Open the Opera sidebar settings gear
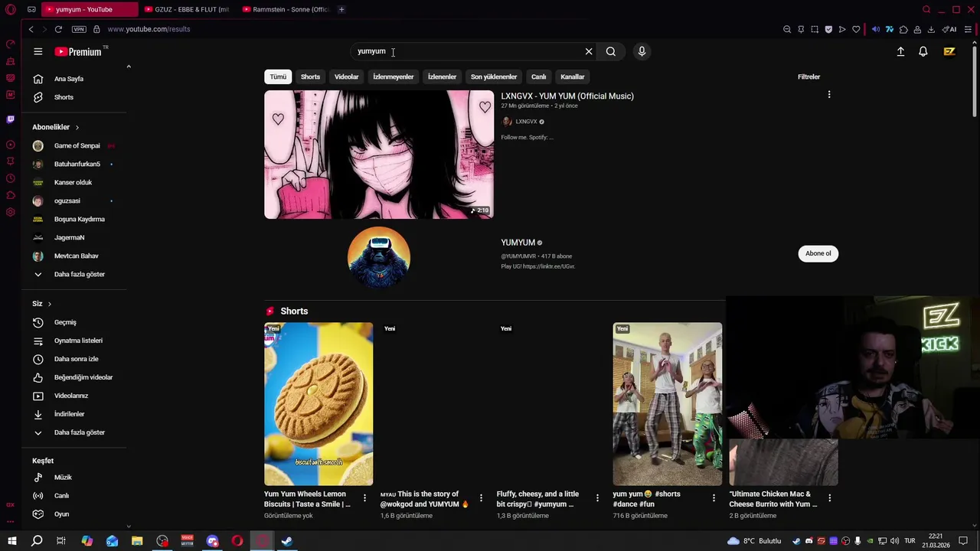Image resolution: width=980 pixels, height=551 pixels. pos(10,212)
